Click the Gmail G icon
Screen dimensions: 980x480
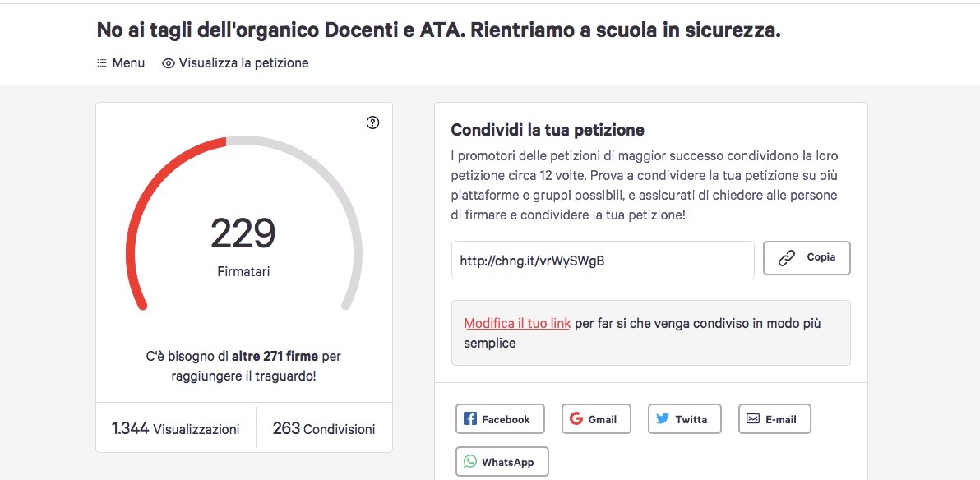coord(576,418)
